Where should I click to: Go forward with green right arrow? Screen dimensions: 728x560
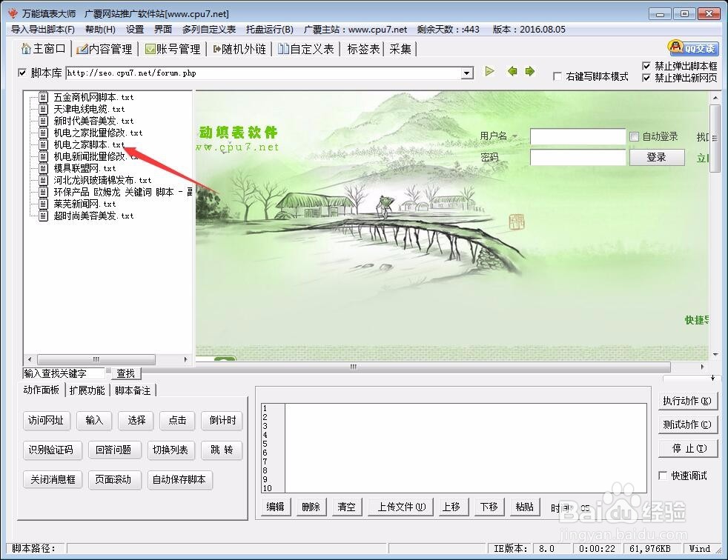(x=530, y=71)
